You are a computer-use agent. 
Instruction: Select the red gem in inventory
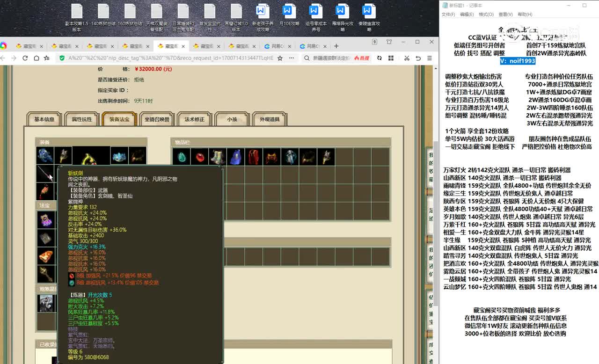200,157
